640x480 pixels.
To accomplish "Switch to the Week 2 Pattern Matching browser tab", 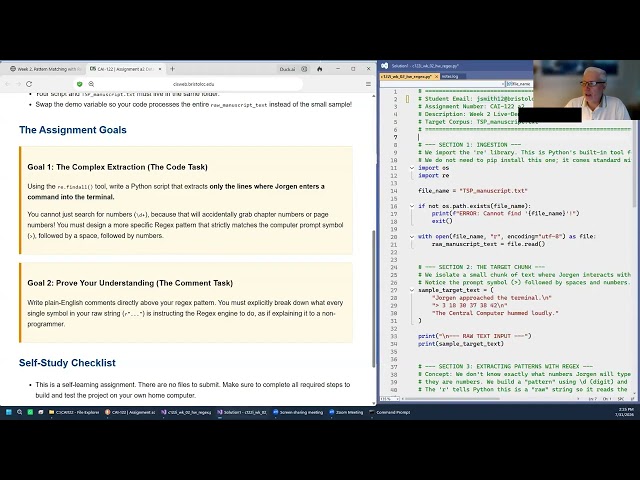I will point(46,69).
